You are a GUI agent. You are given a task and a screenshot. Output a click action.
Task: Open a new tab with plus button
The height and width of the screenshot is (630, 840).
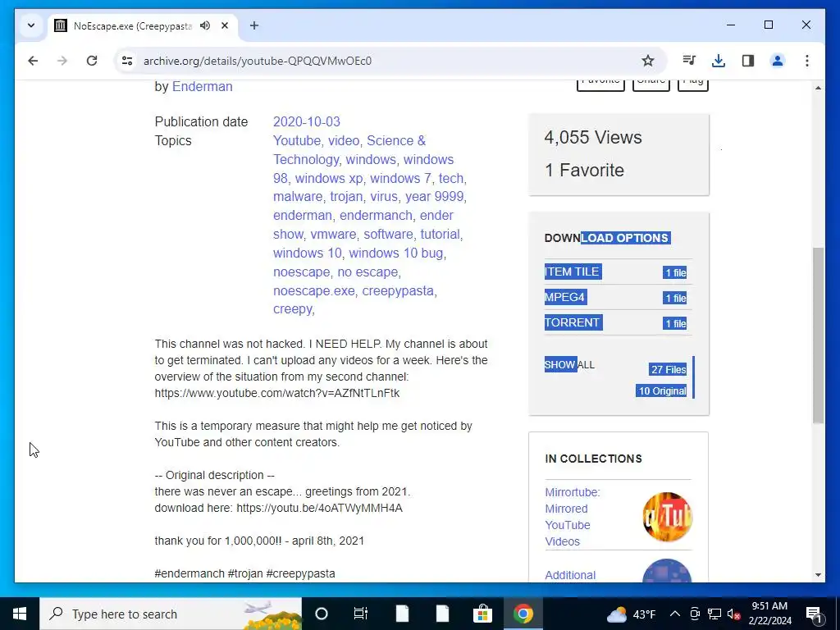pyautogui.click(x=254, y=25)
